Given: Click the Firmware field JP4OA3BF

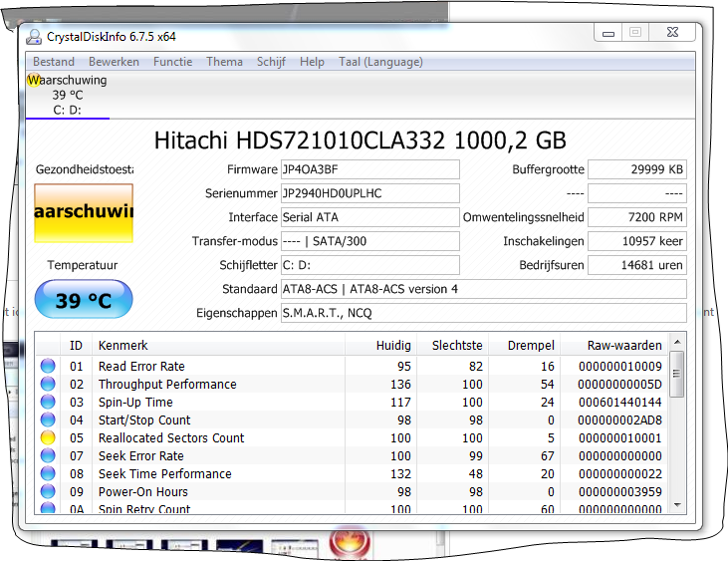Looking at the screenshot, I should [370, 169].
